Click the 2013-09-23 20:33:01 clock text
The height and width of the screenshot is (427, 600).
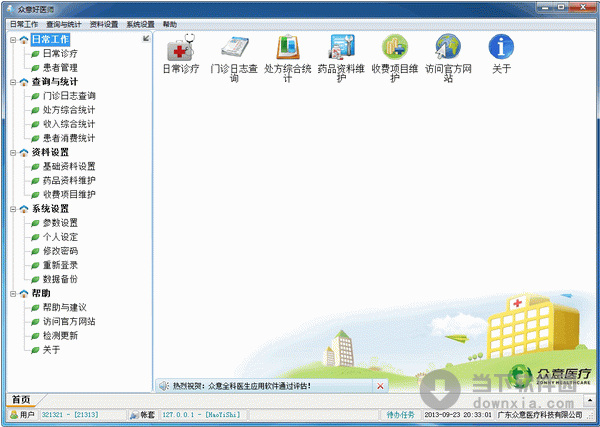458,415
